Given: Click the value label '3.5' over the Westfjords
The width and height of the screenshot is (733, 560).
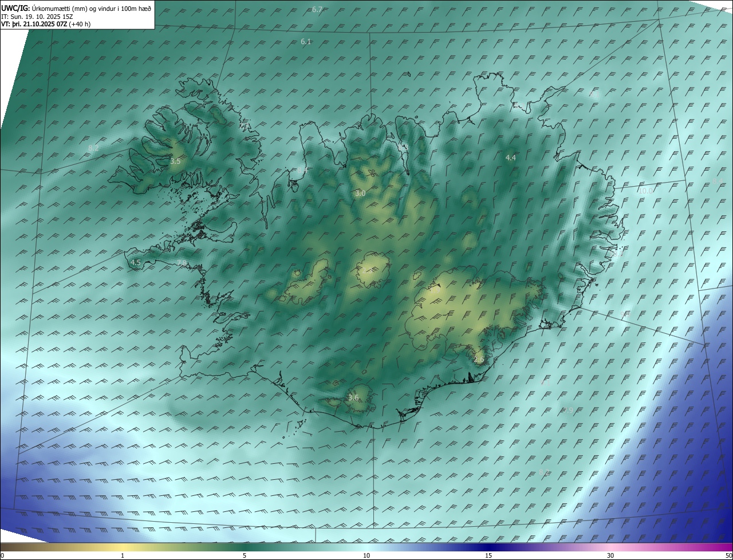Looking at the screenshot, I should click(175, 161).
